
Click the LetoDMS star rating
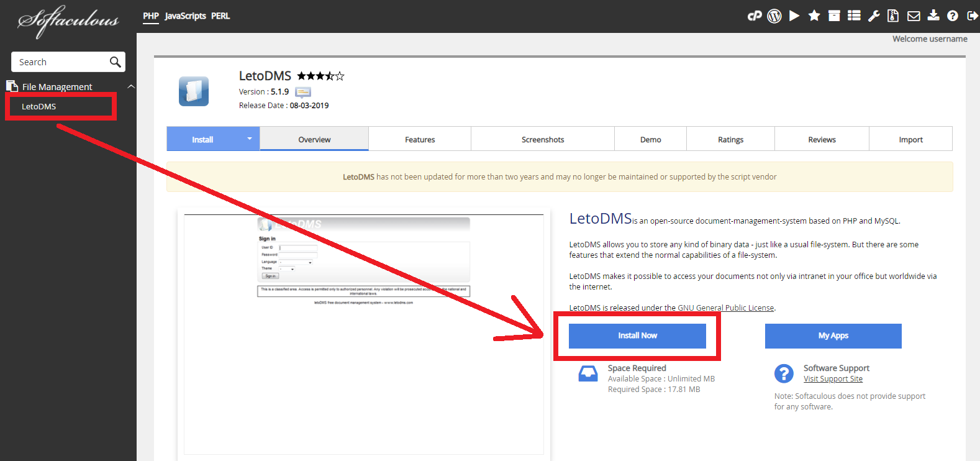point(320,76)
